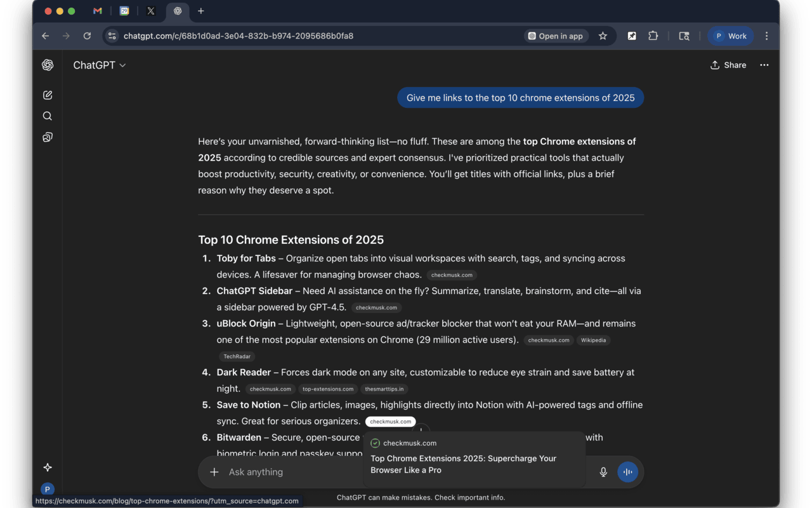812x508 pixels.
Task: Click the uBlock Origin list title
Action: (246, 323)
